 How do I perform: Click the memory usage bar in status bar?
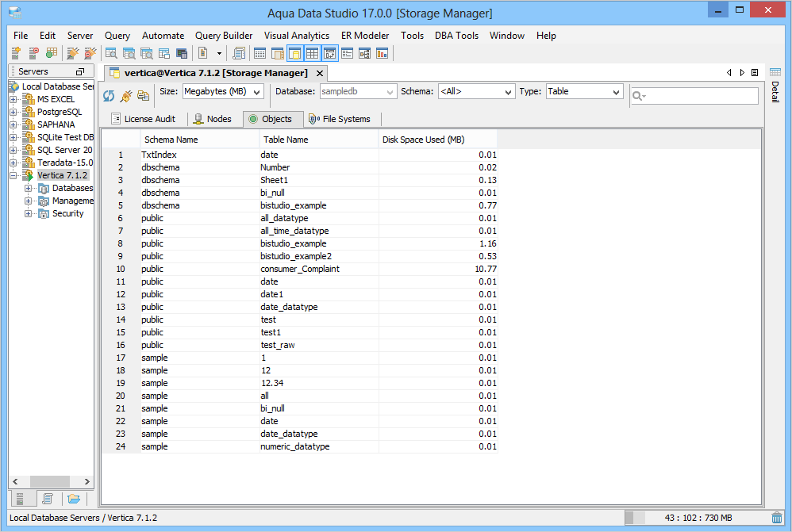click(698, 518)
